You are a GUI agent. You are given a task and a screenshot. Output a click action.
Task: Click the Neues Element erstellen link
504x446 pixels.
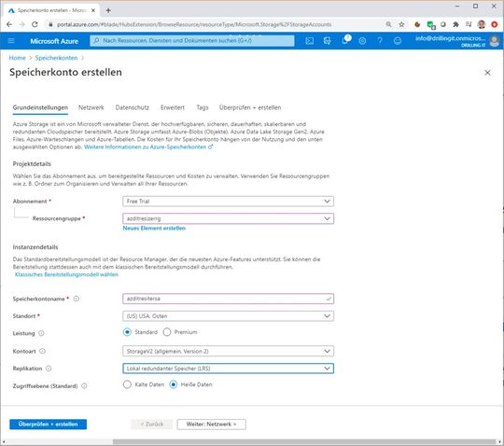coord(154,229)
